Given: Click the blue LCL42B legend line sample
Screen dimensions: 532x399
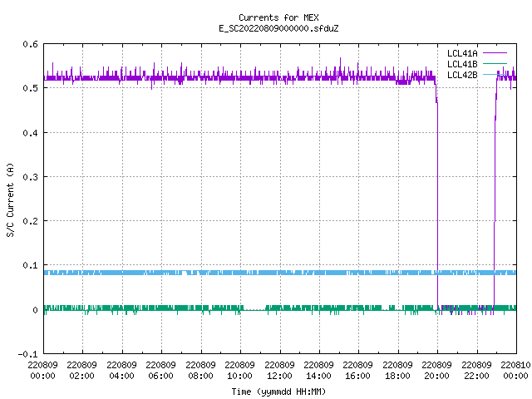Looking at the screenshot, I should (x=495, y=74).
